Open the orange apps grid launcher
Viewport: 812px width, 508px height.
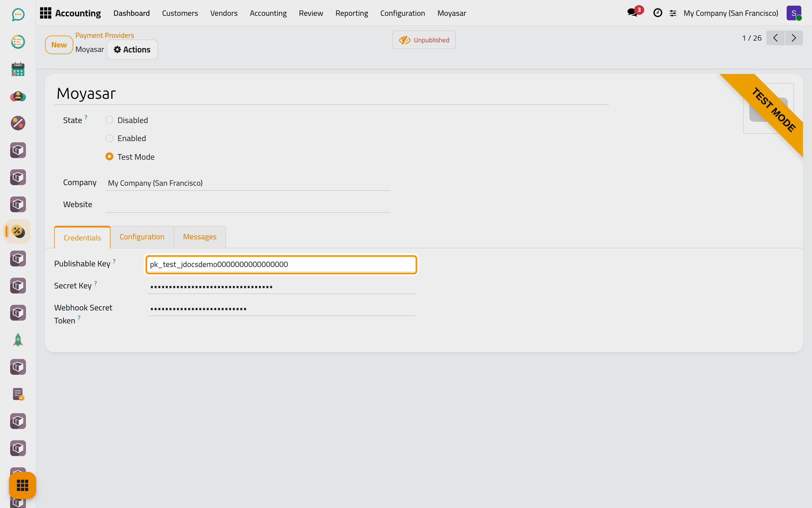pyautogui.click(x=22, y=485)
